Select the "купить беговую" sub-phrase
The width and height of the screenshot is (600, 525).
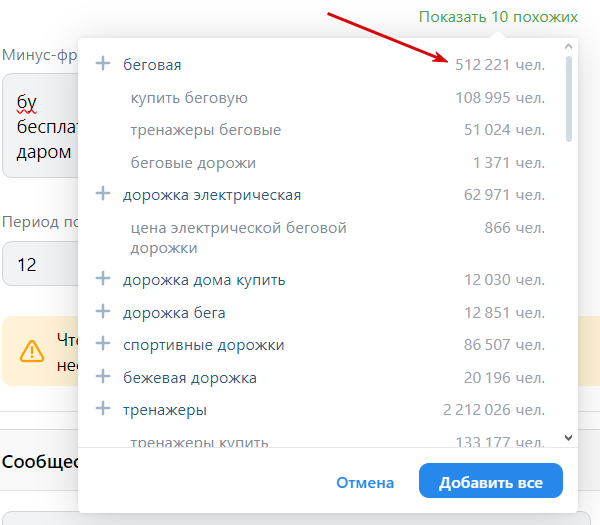[x=189, y=98]
